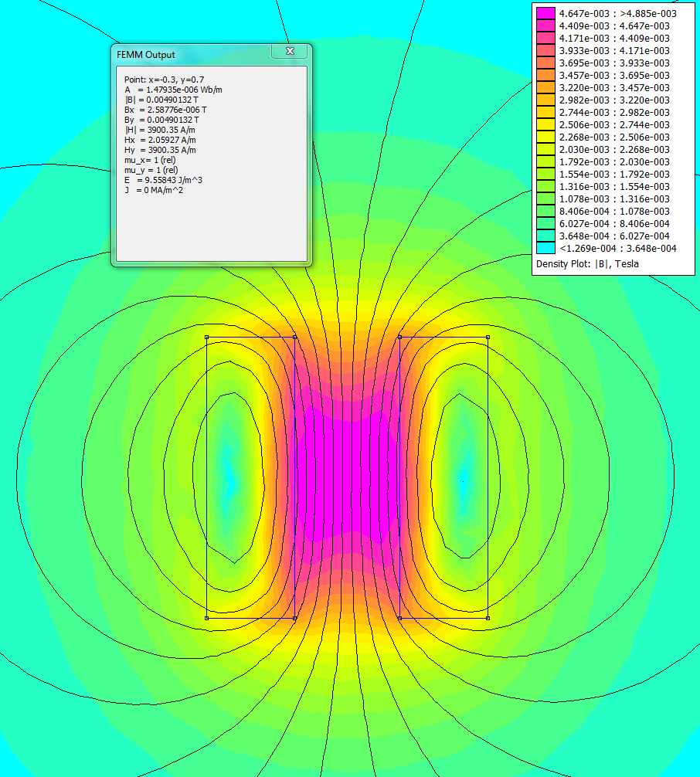This screenshot has width=700, height=777.
Task: Close the FEMM Output window
Action: [290, 51]
